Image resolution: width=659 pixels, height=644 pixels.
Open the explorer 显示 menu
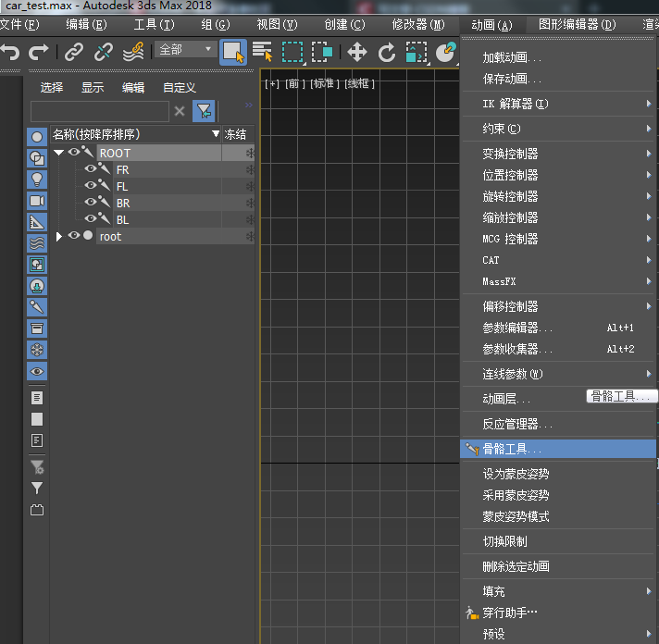pos(93,88)
